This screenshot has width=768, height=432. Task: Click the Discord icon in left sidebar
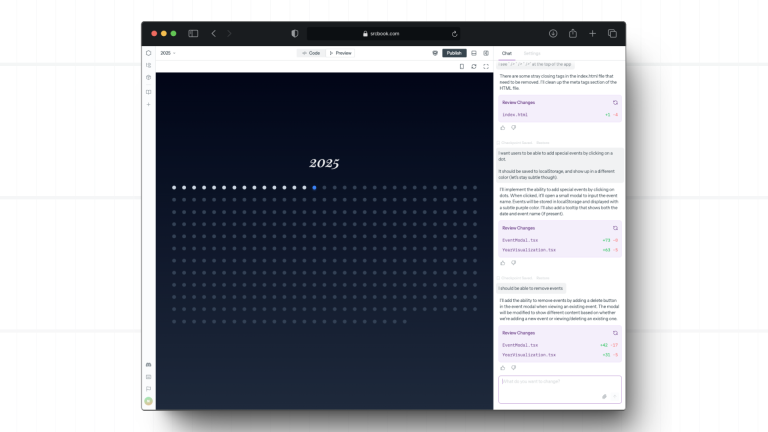[x=148, y=365]
